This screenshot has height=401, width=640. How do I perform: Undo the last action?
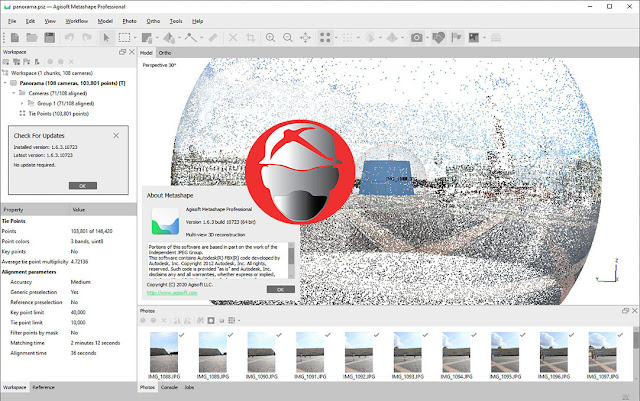[69, 38]
